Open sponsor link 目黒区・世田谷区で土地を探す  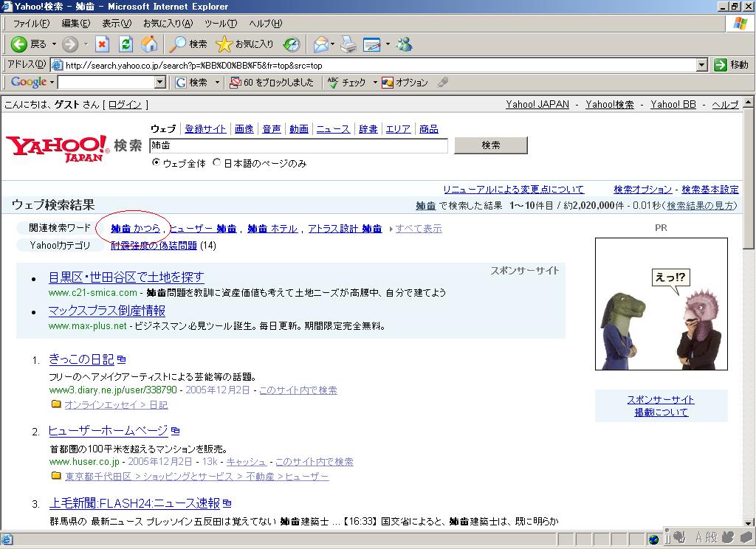pos(126,277)
